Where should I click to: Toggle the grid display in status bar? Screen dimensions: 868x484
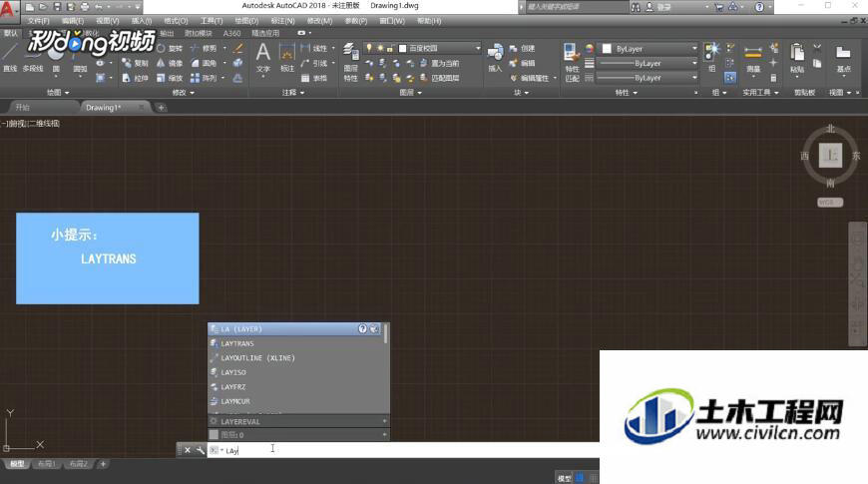click(581, 478)
